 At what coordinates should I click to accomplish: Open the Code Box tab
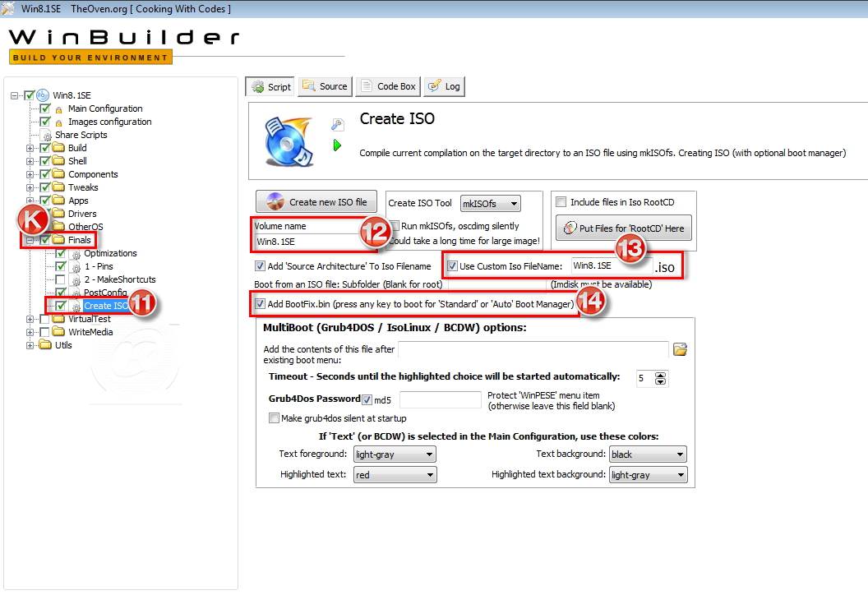(388, 86)
